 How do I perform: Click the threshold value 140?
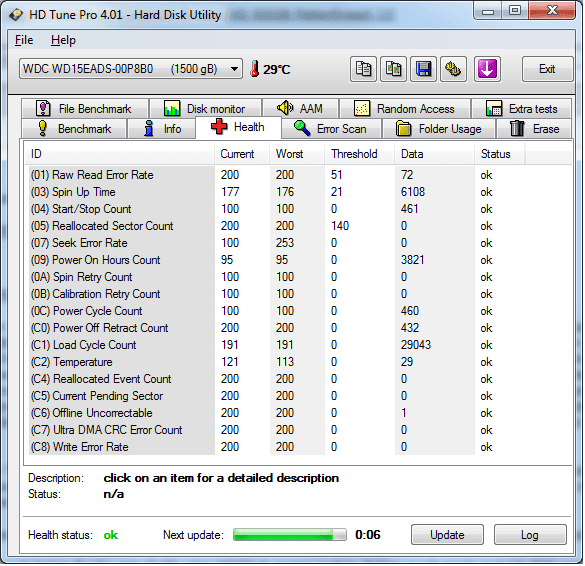coord(340,226)
